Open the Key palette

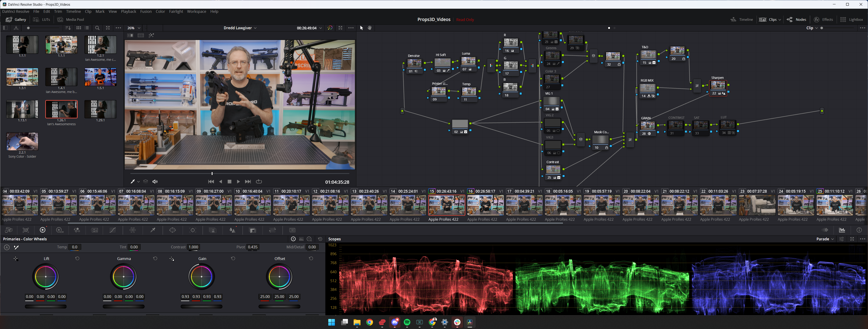point(253,230)
